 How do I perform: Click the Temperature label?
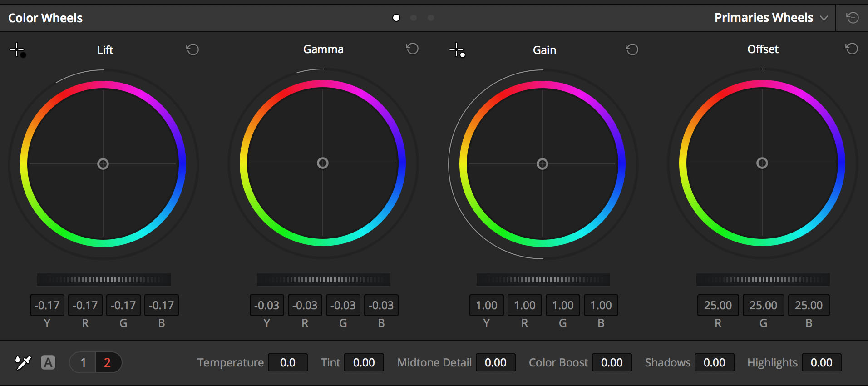[231, 363]
